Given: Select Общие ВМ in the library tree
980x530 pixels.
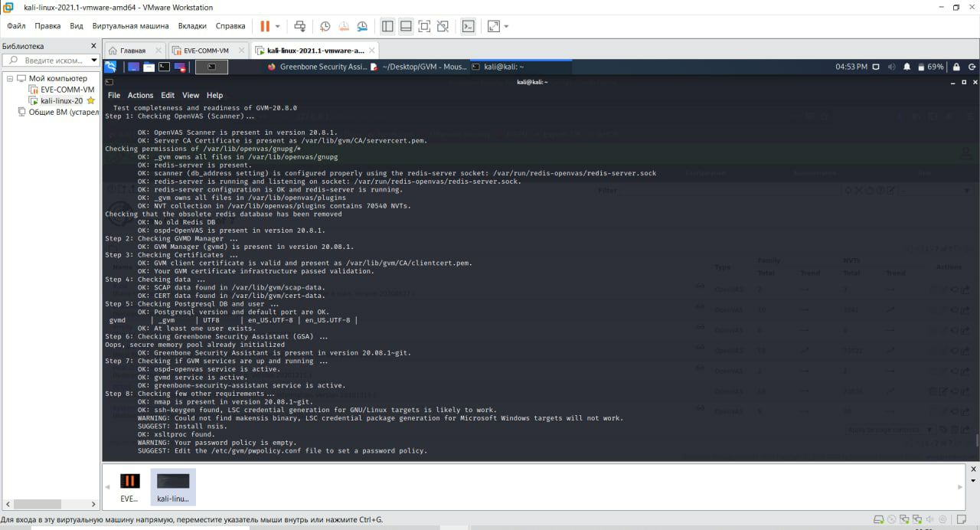Looking at the screenshot, I should (57, 112).
